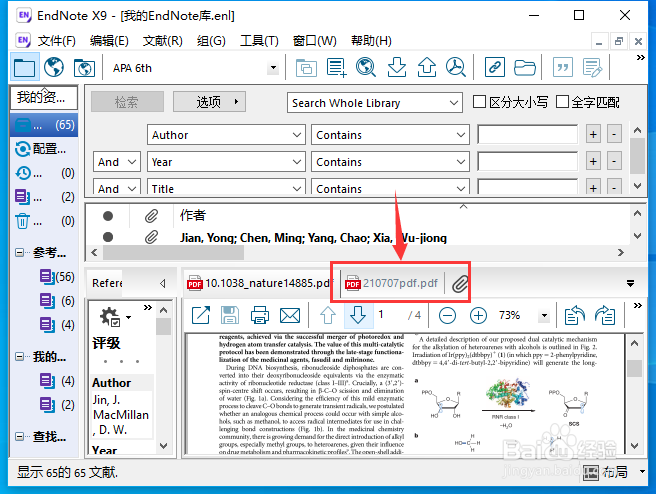Go to previous PDF page up arrow
Viewport: 656px width, 494px height.
coord(328,315)
